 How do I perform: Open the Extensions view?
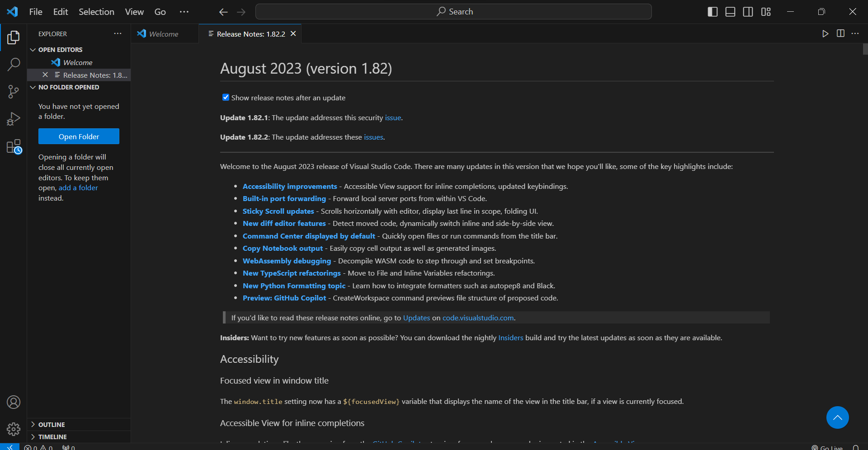[14, 146]
